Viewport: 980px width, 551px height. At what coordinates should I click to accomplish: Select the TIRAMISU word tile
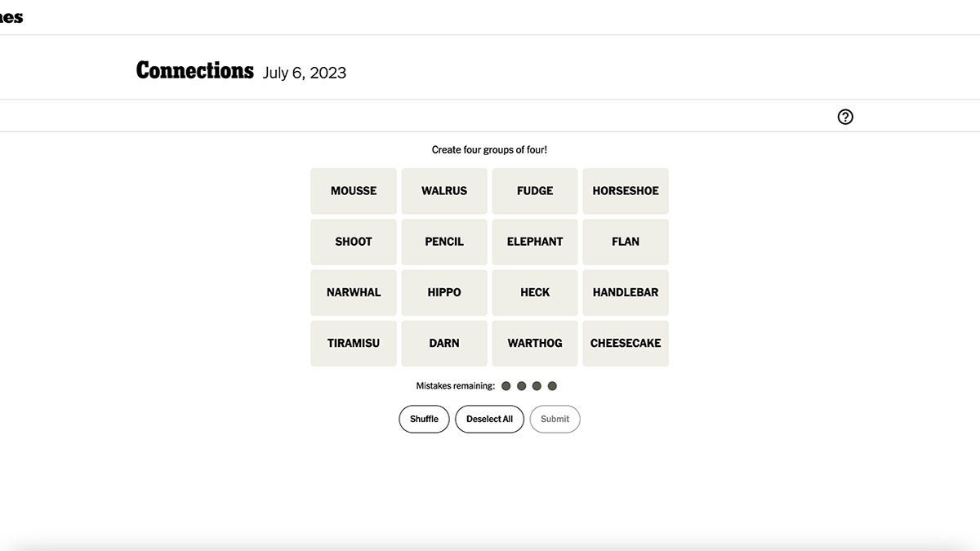354,343
